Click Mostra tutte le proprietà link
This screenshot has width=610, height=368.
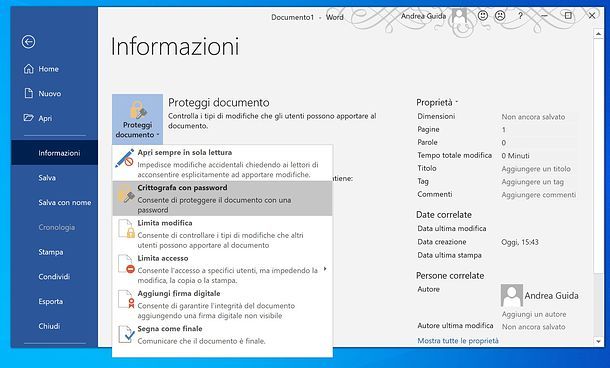tap(458, 341)
